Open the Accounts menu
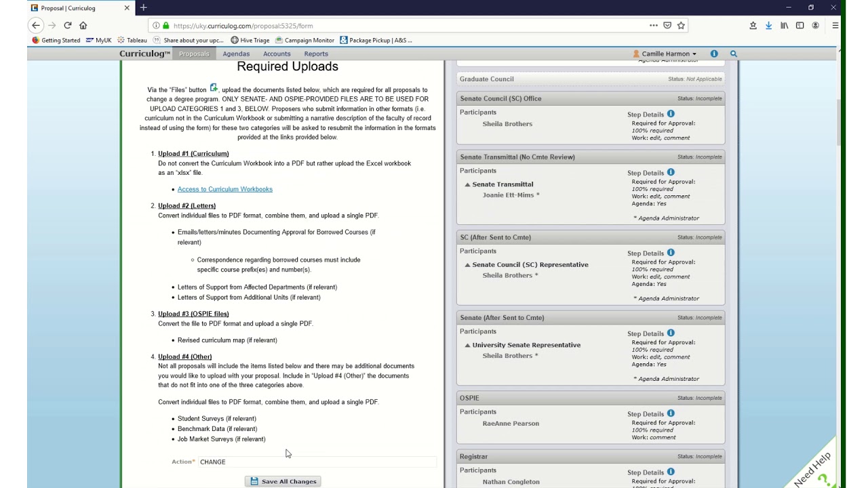Screen dimensions: 868x488 click(277, 54)
